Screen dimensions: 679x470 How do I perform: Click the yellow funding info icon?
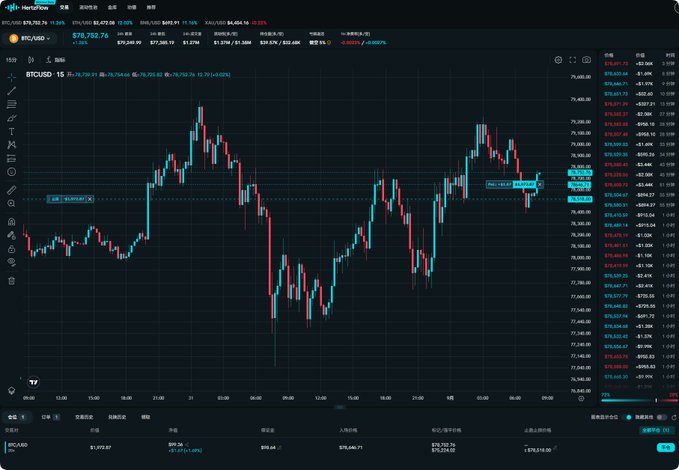[329, 42]
